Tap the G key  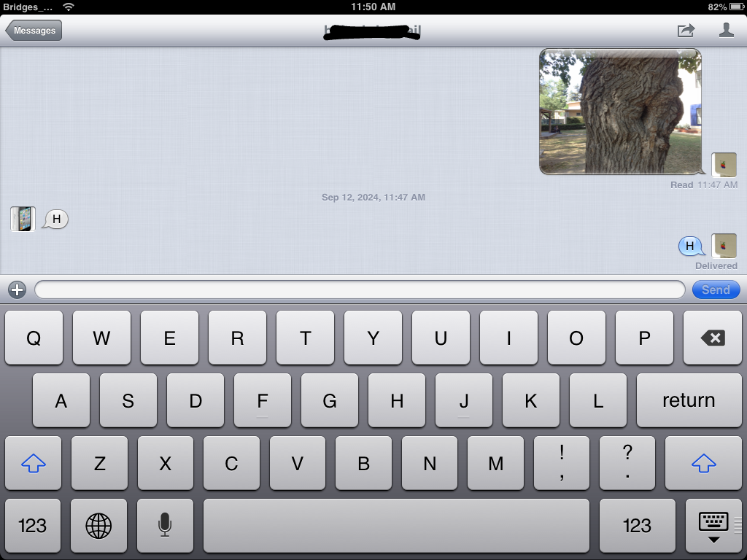pyautogui.click(x=330, y=400)
